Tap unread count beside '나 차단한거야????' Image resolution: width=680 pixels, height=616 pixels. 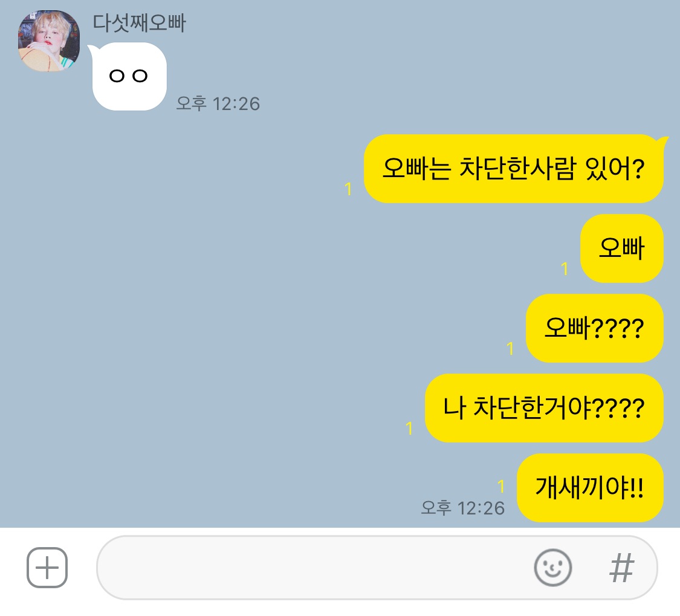tap(409, 429)
